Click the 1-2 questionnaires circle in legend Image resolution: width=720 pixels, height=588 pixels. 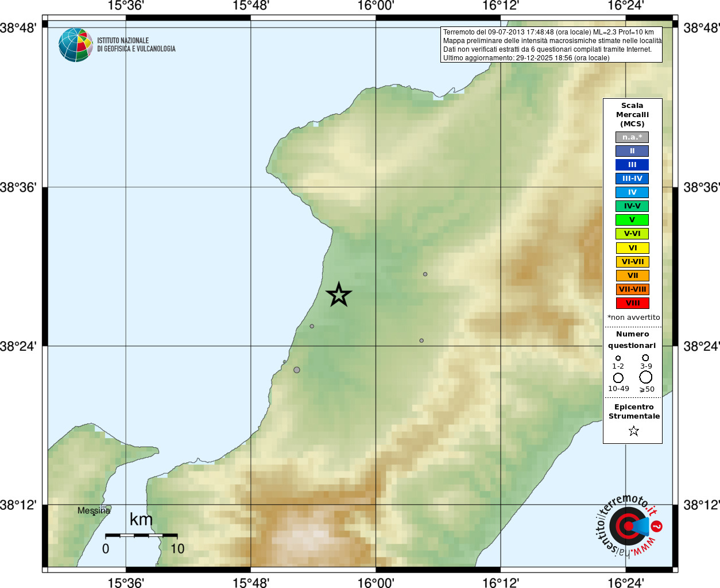pos(618,358)
